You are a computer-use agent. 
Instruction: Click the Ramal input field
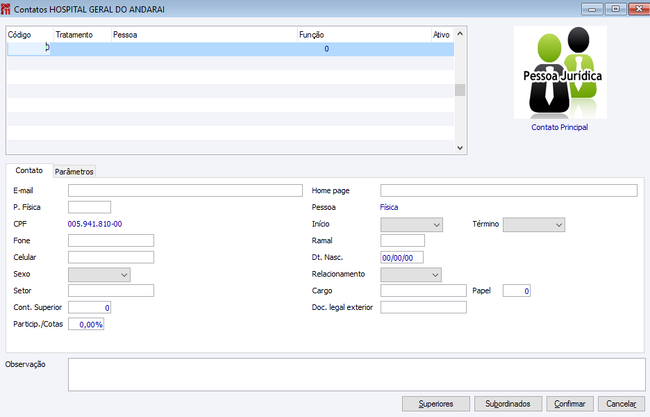[x=403, y=241]
